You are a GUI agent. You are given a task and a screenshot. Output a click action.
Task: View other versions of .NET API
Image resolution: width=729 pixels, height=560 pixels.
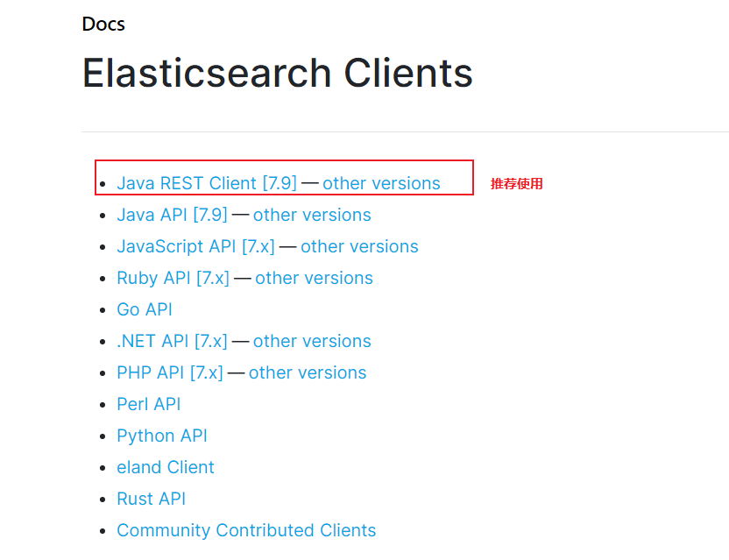(x=312, y=342)
